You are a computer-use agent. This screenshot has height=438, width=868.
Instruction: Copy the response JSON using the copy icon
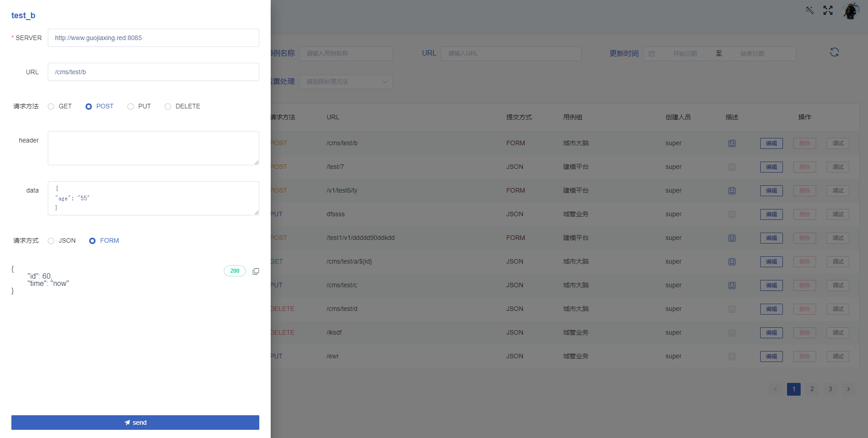[x=255, y=271]
